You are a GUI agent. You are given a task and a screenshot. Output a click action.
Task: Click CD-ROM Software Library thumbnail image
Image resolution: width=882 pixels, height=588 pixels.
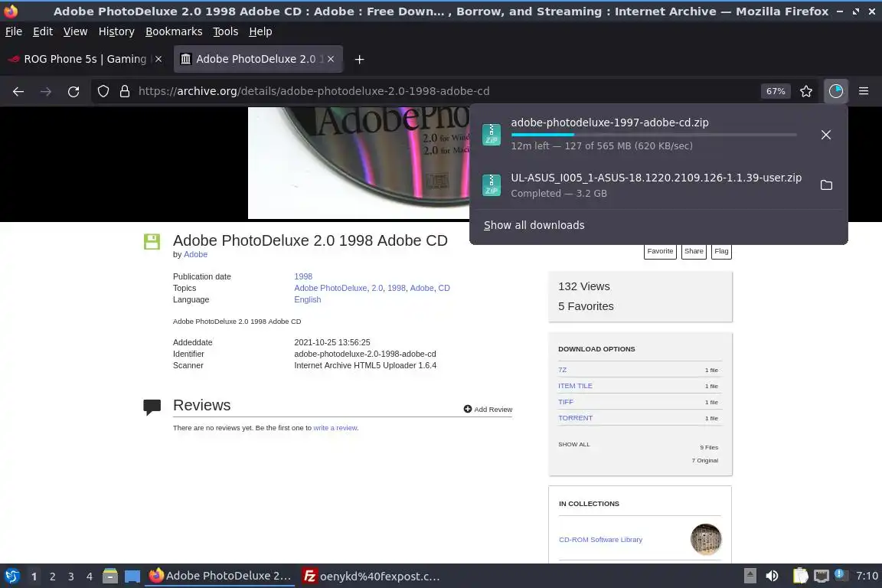705,540
